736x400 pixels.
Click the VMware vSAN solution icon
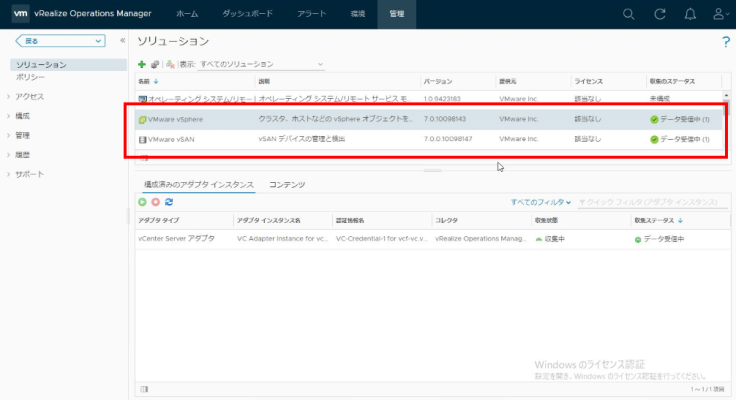[x=142, y=139]
